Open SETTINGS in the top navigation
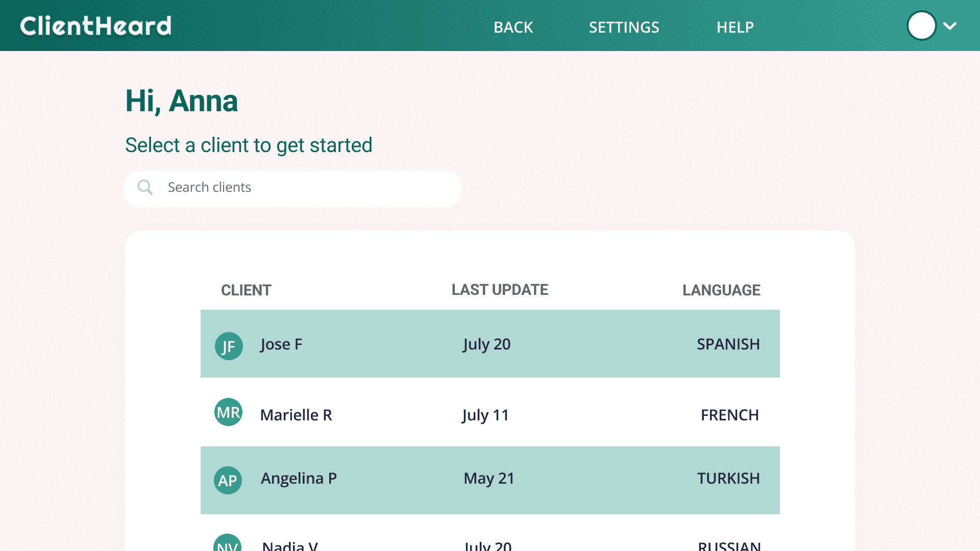This screenshot has width=980, height=551. [x=624, y=27]
